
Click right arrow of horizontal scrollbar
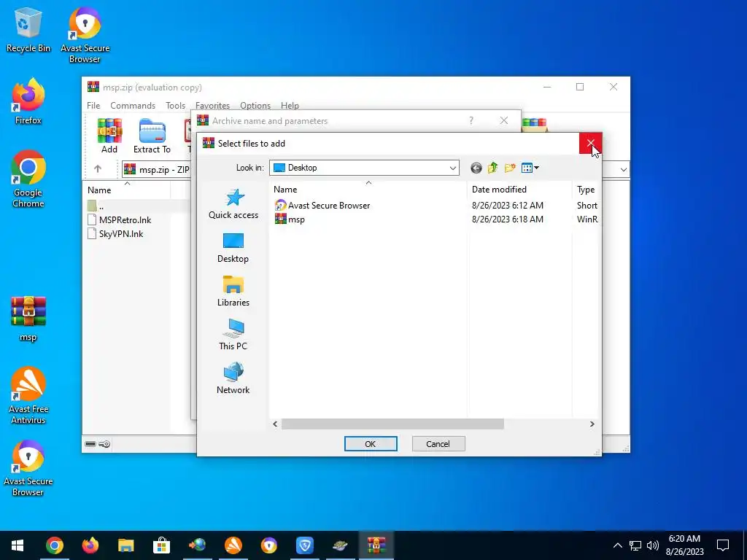pos(592,424)
